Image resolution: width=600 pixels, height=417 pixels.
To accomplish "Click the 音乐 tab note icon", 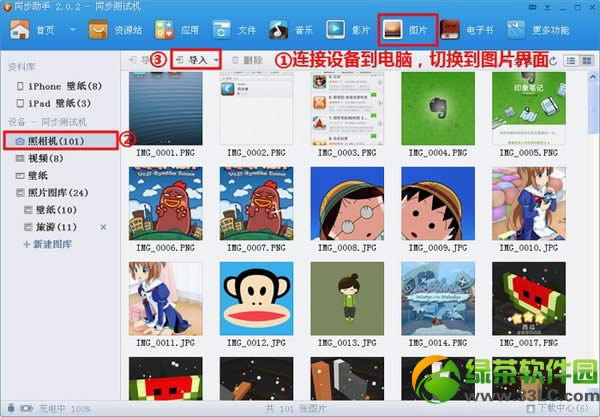I will pyautogui.click(x=278, y=30).
